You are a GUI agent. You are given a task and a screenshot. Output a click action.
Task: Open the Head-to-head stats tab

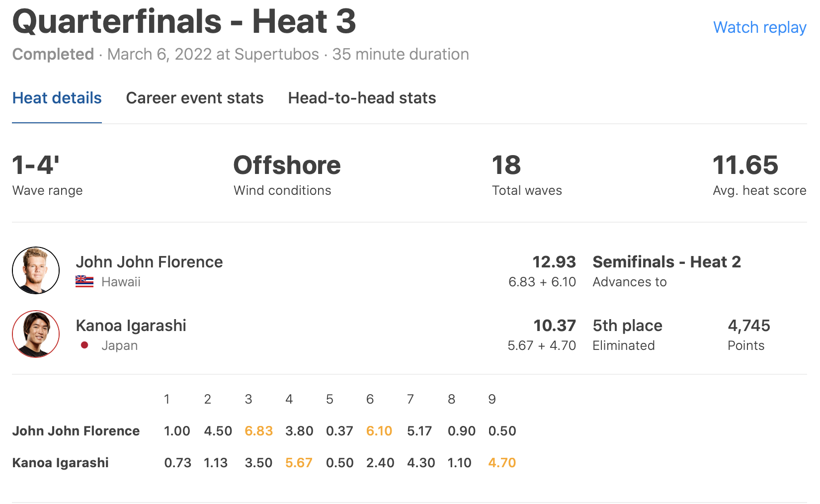pyautogui.click(x=362, y=98)
